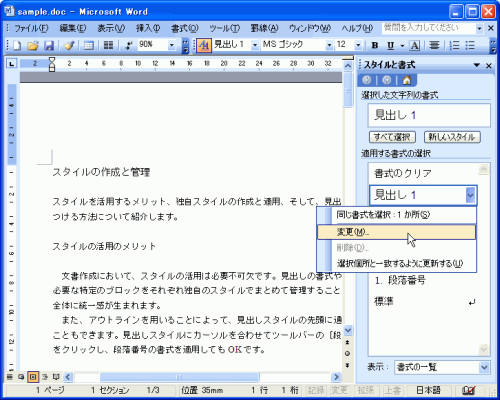Click the New Blank Document icon

point(17,45)
